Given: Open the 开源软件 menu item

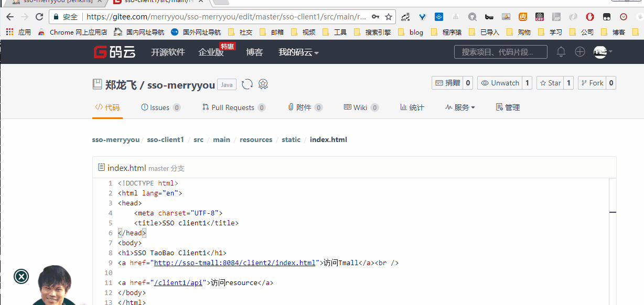Looking at the screenshot, I should (167, 51).
